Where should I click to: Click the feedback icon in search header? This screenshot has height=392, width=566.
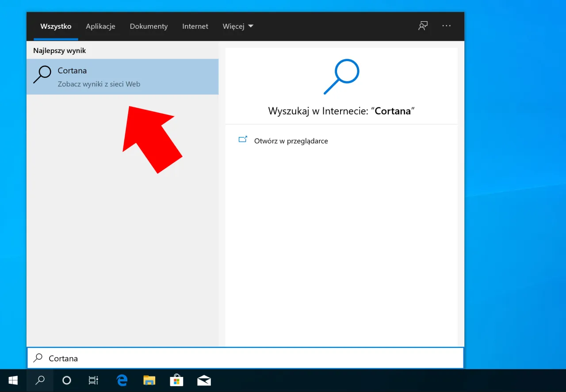(x=423, y=26)
